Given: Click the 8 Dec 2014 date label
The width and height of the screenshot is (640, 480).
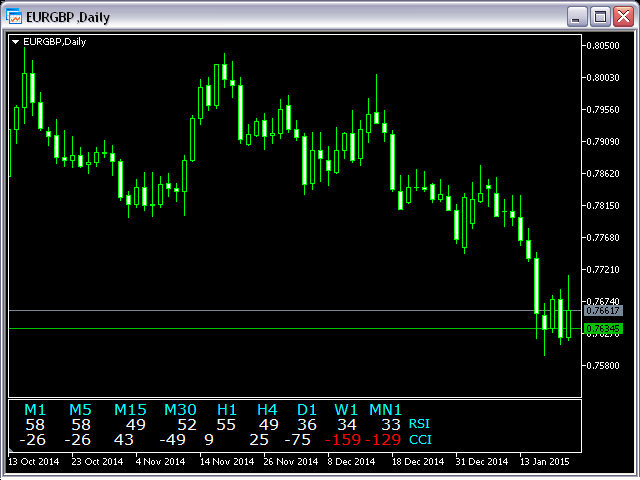Looking at the screenshot, I should (x=351, y=462).
